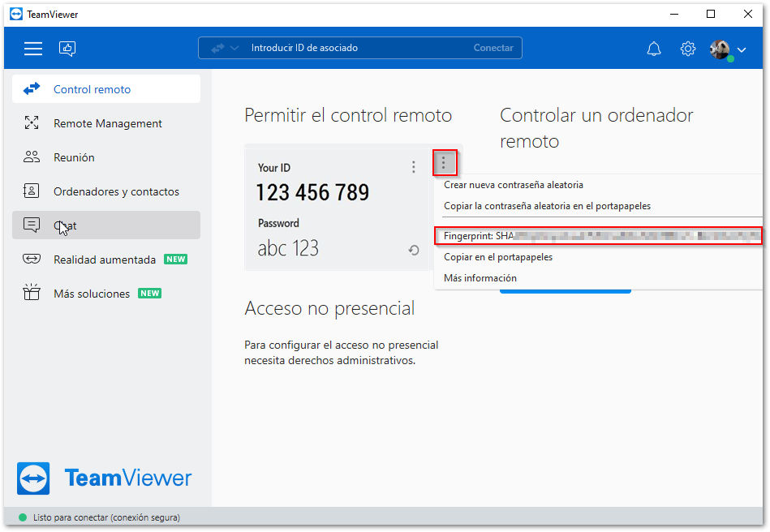Select Copiar la contraseña aleatoria en el portapapeles
770x532 pixels.
(547, 206)
